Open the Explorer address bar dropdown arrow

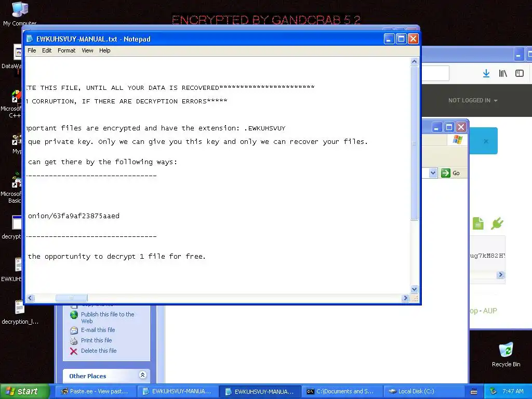coord(433,173)
